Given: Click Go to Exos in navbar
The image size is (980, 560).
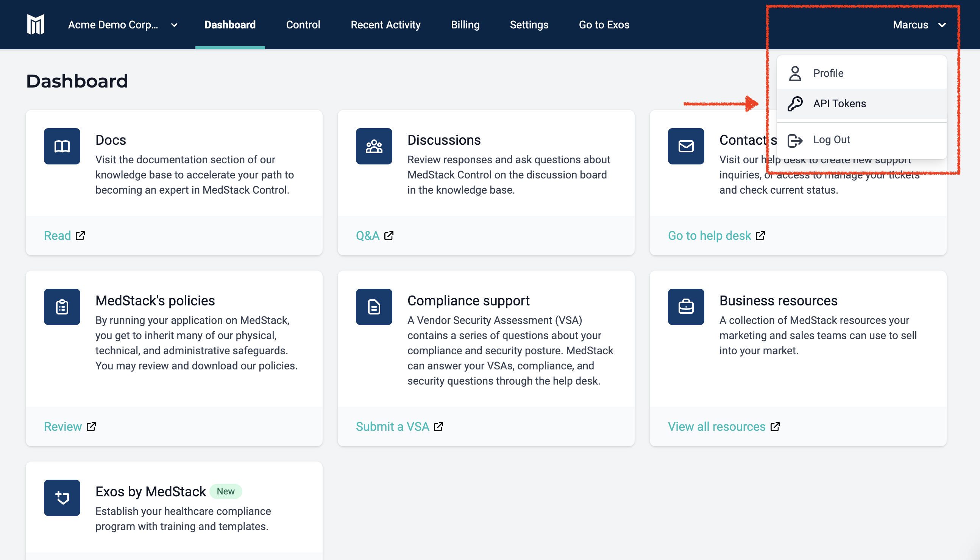Looking at the screenshot, I should coord(604,25).
